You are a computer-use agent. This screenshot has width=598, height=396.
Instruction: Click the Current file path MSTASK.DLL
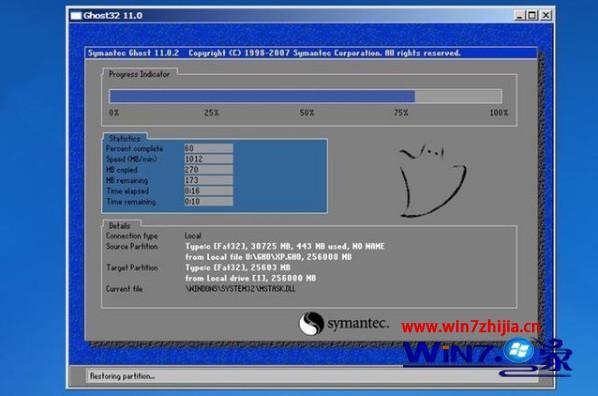coord(240,289)
